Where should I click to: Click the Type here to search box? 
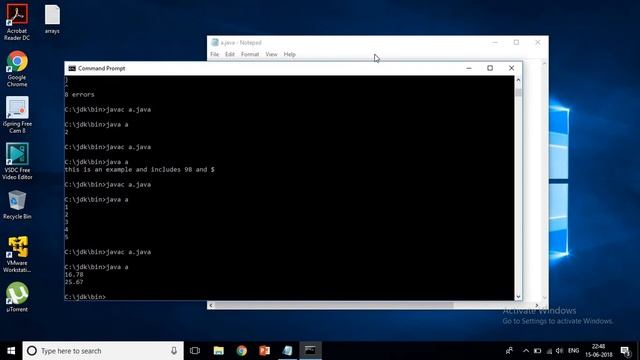(103, 351)
